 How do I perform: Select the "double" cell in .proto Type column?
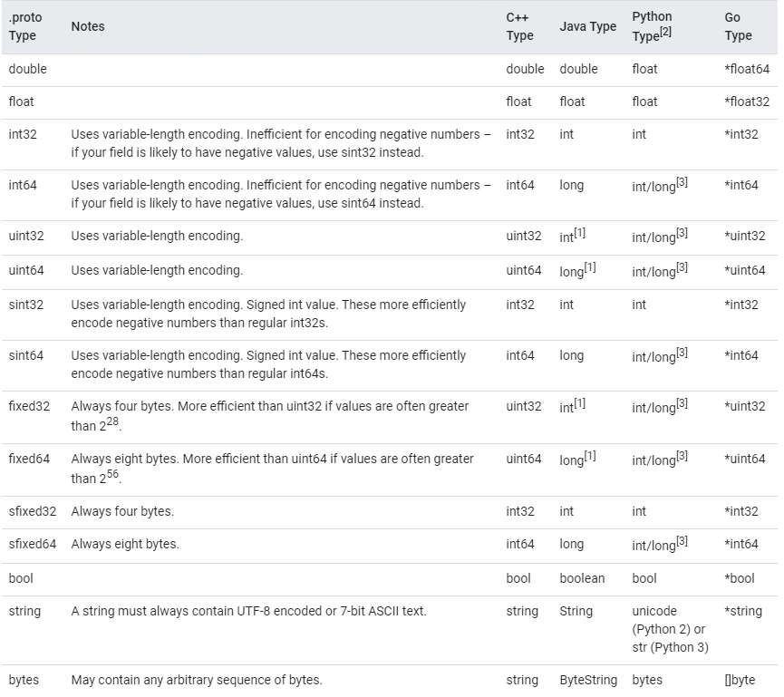coord(27,69)
